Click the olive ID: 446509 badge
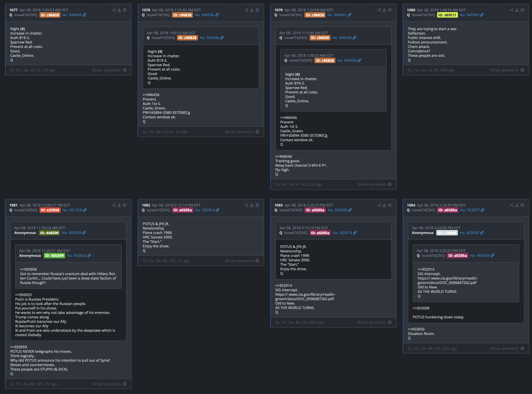Screen dimensions: 532x394 point(49,233)
